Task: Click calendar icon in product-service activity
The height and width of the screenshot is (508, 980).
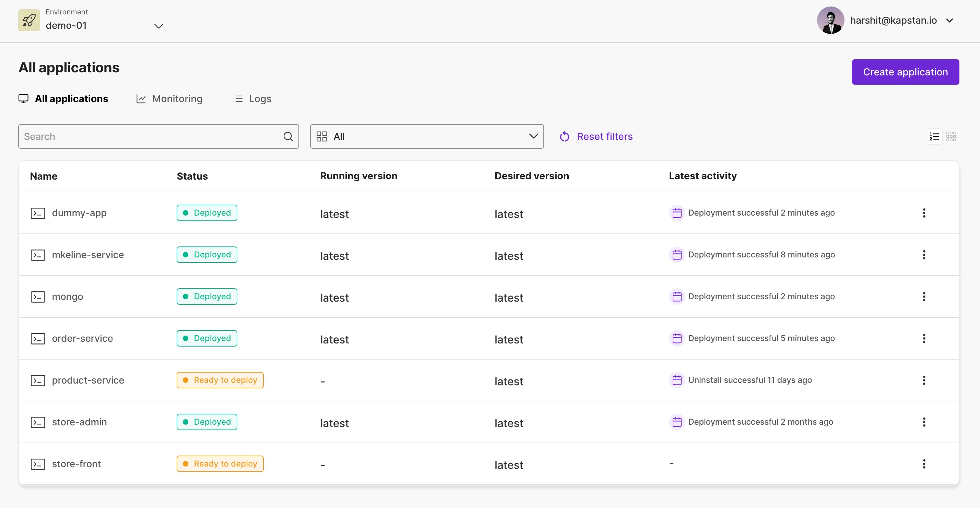Action: point(677,380)
